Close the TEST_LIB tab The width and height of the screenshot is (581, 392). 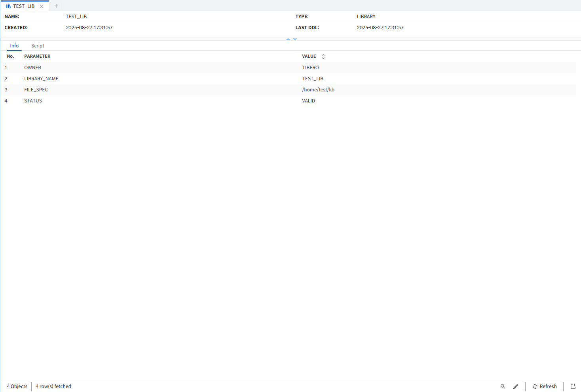[x=42, y=6]
